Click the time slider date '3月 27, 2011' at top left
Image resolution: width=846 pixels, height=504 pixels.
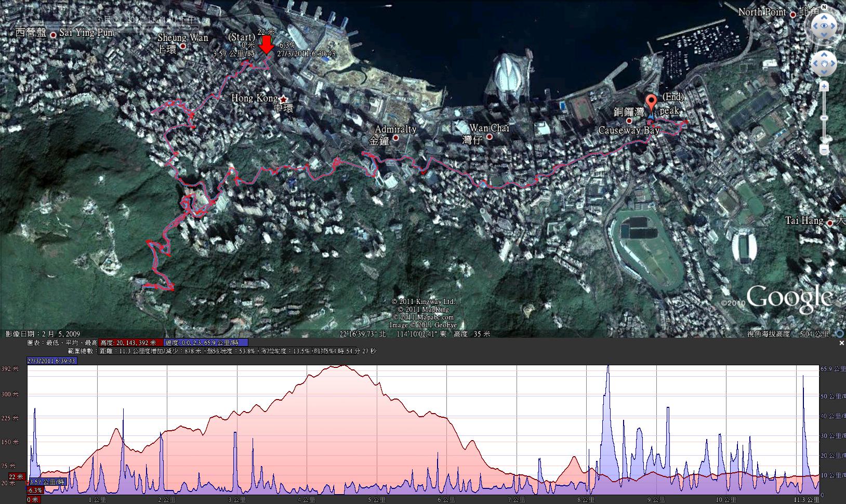click(120, 20)
